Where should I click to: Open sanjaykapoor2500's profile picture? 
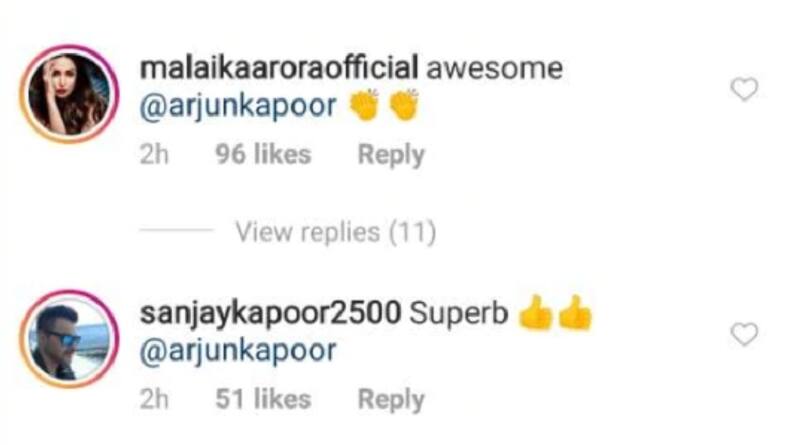(69, 339)
